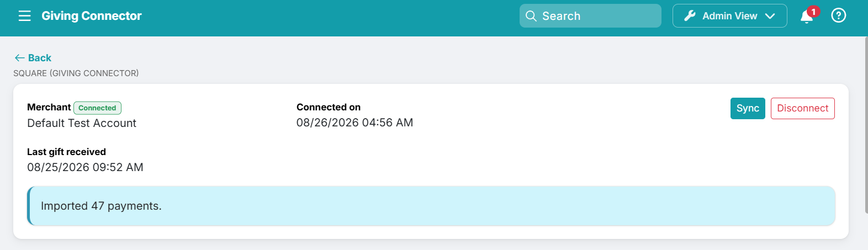Open notifications via the bell icon
The width and height of the screenshot is (868, 250).
click(x=806, y=17)
